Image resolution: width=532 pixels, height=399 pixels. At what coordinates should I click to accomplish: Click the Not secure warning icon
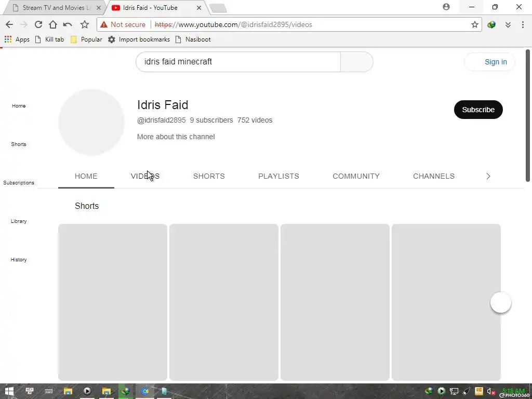click(x=104, y=24)
